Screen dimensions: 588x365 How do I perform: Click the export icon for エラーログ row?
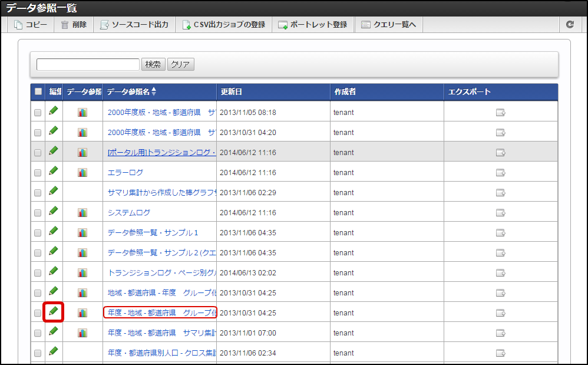(500, 173)
